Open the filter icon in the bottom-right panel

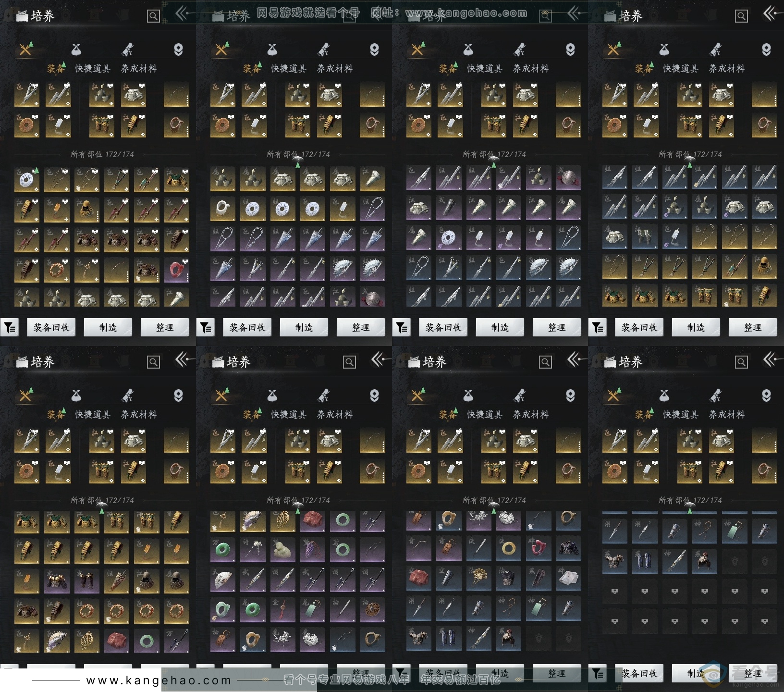598,674
